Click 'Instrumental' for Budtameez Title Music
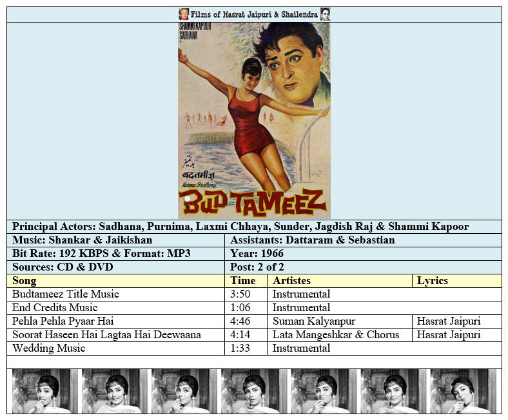Screen dimensions: 508x420 [301, 294]
